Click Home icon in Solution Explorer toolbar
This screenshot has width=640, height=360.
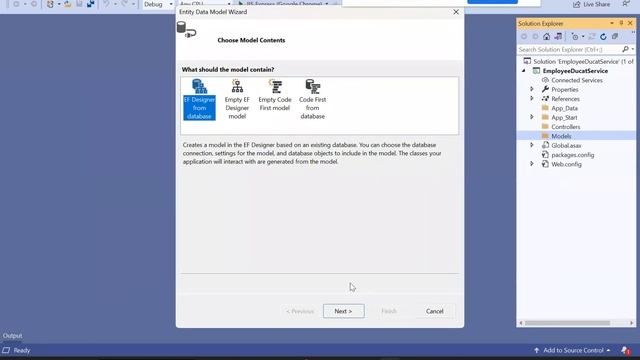[546, 36]
